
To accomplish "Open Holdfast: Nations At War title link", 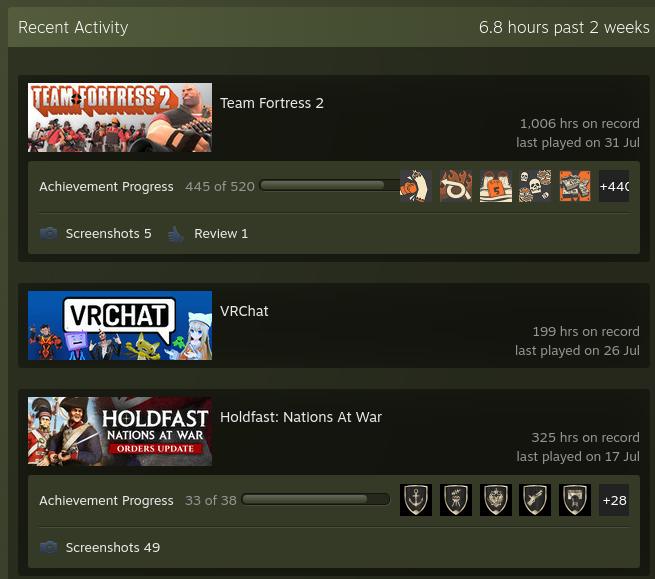I will click(x=301, y=417).
